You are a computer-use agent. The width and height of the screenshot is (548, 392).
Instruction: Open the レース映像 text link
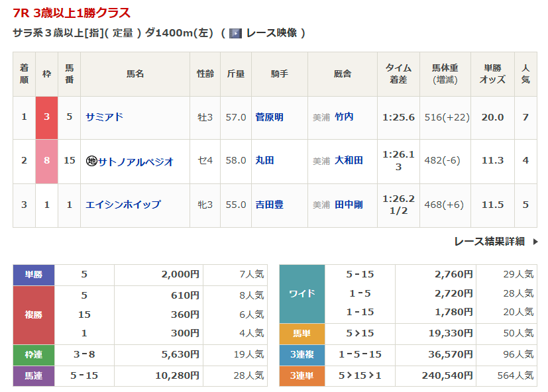pyautogui.click(x=272, y=33)
